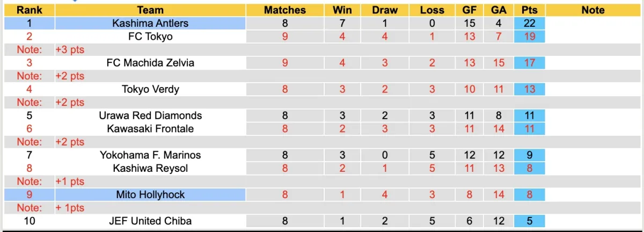Click JEF United Chiba's 5 points cell
This screenshot has height=232, width=644.
coord(530,221)
